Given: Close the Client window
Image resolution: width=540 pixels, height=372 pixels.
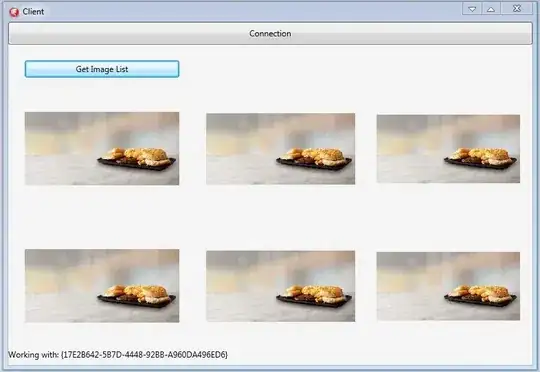Looking at the screenshot, I should [517, 9].
